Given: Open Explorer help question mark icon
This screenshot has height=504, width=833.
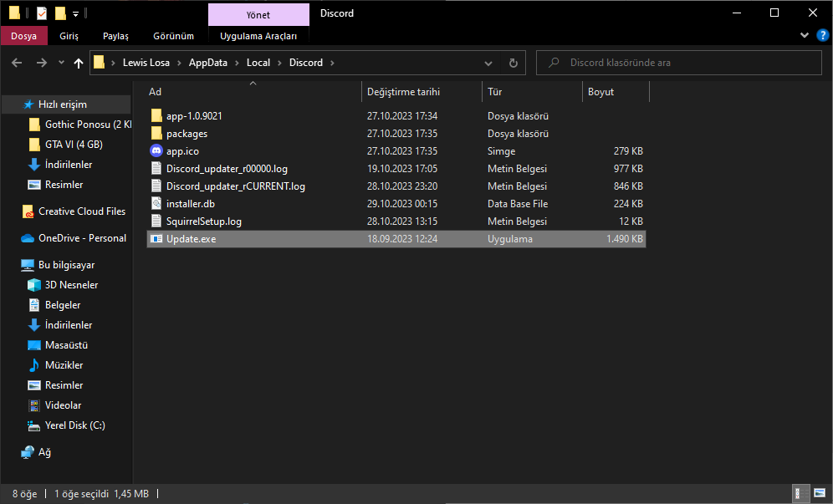Looking at the screenshot, I should pyautogui.click(x=822, y=36).
